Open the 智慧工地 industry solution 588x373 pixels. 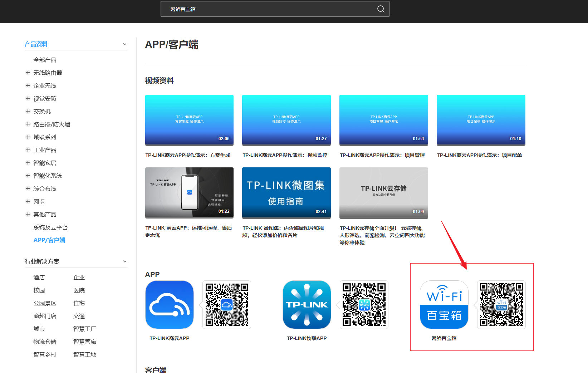point(85,354)
